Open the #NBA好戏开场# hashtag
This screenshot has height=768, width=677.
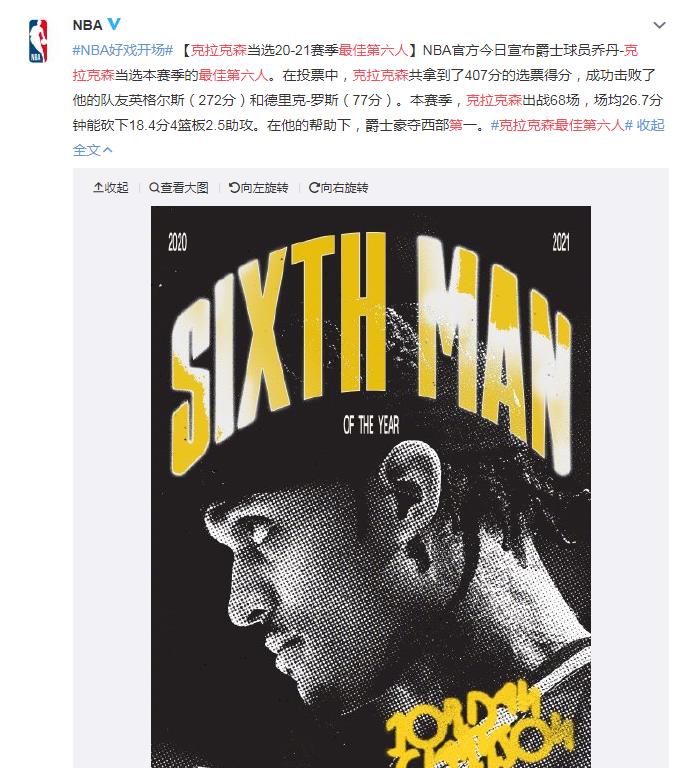point(123,50)
